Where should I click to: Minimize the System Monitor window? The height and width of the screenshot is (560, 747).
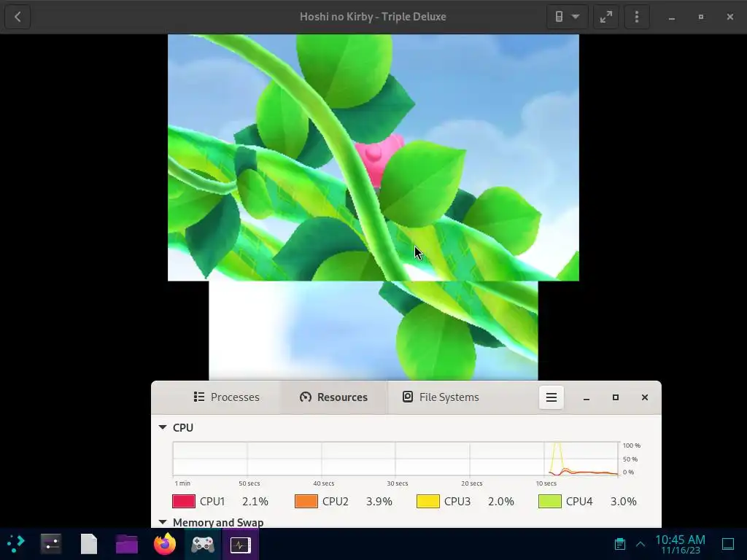587,397
